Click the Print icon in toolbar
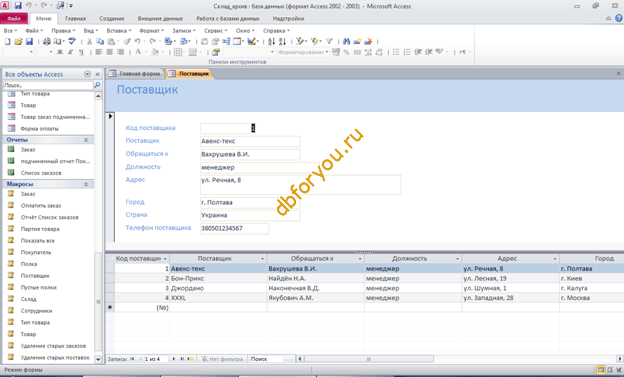 pos(47,41)
